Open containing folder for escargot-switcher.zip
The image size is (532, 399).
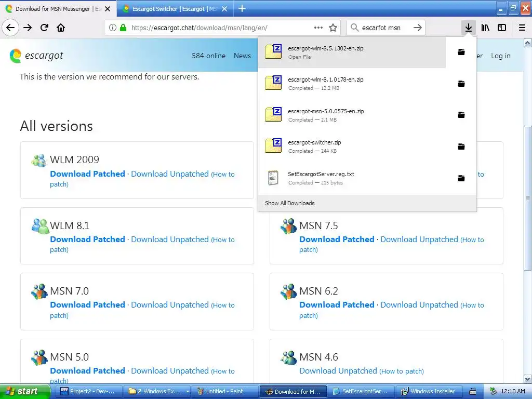pos(461,147)
